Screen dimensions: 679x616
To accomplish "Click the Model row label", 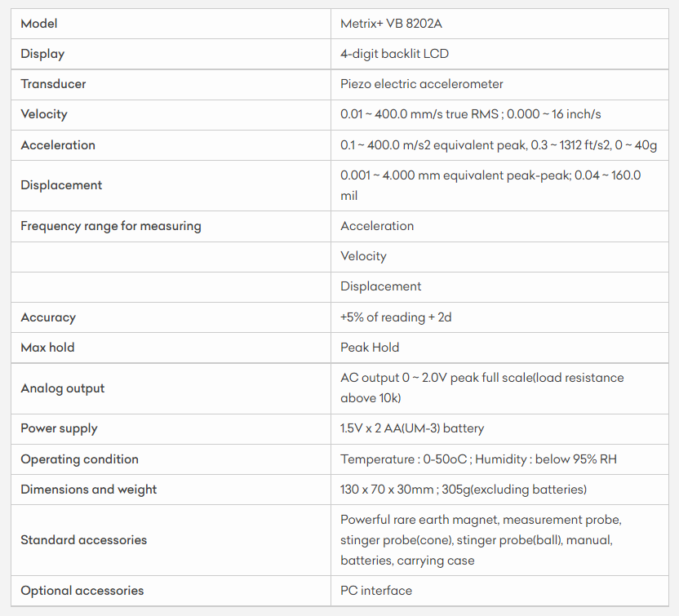I will pyautogui.click(x=39, y=24).
